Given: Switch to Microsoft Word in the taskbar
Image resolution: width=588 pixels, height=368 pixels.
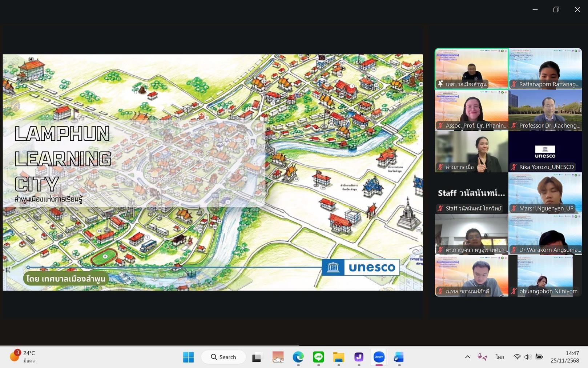Looking at the screenshot, I should (x=399, y=357).
